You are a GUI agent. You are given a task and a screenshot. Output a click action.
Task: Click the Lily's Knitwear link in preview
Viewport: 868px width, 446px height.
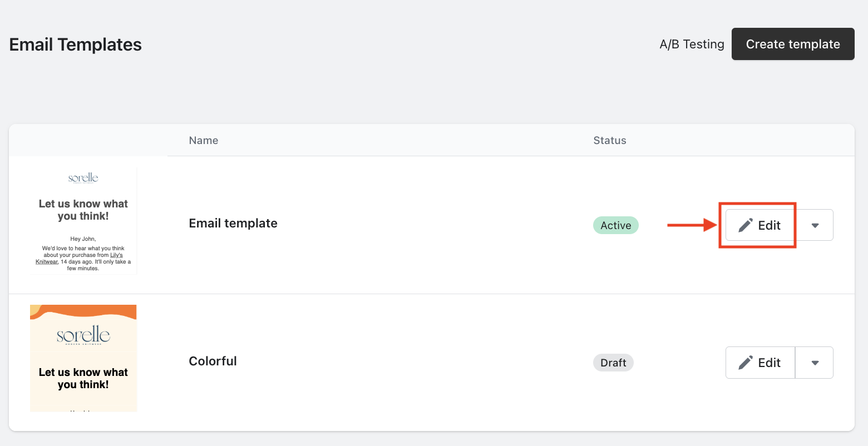pyautogui.click(x=116, y=255)
